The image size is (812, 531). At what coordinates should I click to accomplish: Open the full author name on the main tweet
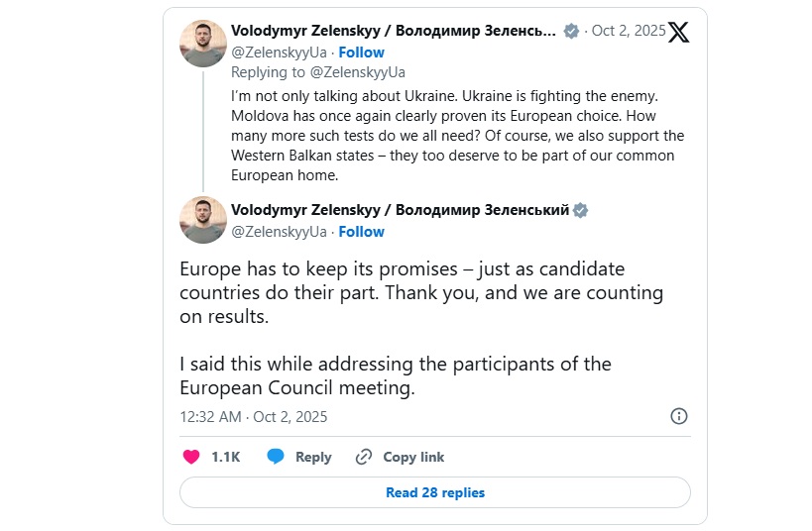(400, 210)
